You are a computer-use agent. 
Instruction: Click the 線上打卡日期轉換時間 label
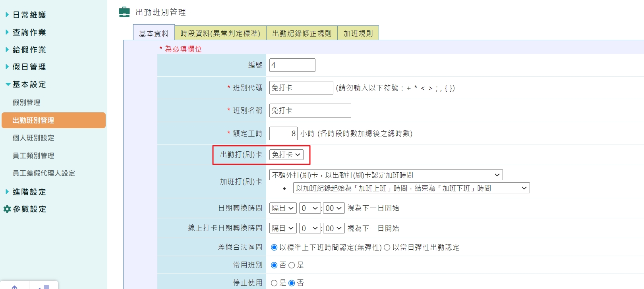click(225, 228)
